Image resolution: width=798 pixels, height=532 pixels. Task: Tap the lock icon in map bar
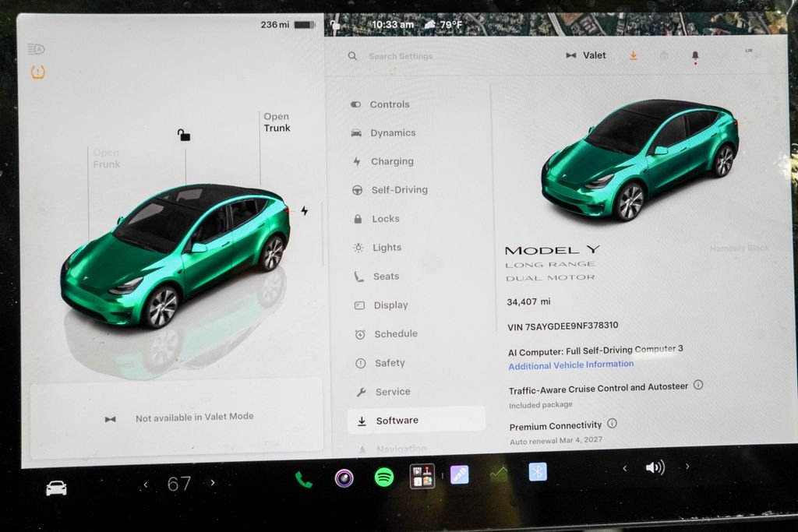(335, 25)
